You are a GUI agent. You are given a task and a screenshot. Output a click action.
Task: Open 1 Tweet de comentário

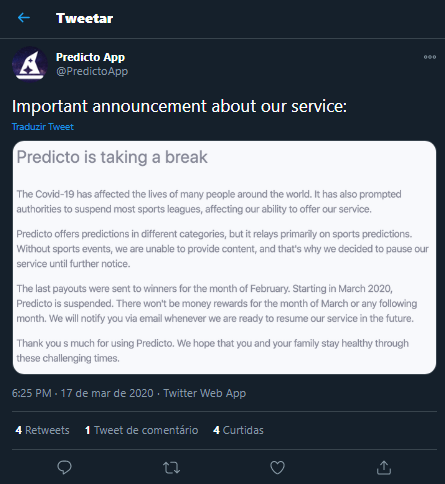(x=141, y=430)
